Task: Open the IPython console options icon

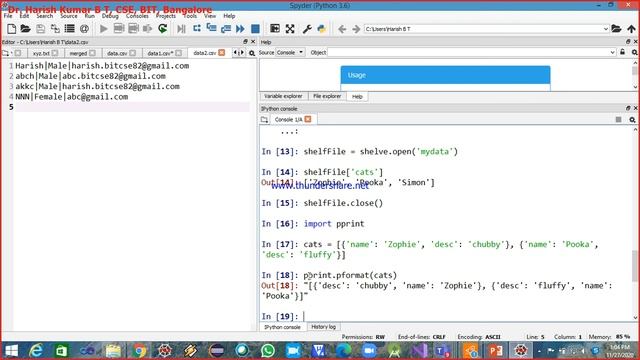Action: click(632, 120)
